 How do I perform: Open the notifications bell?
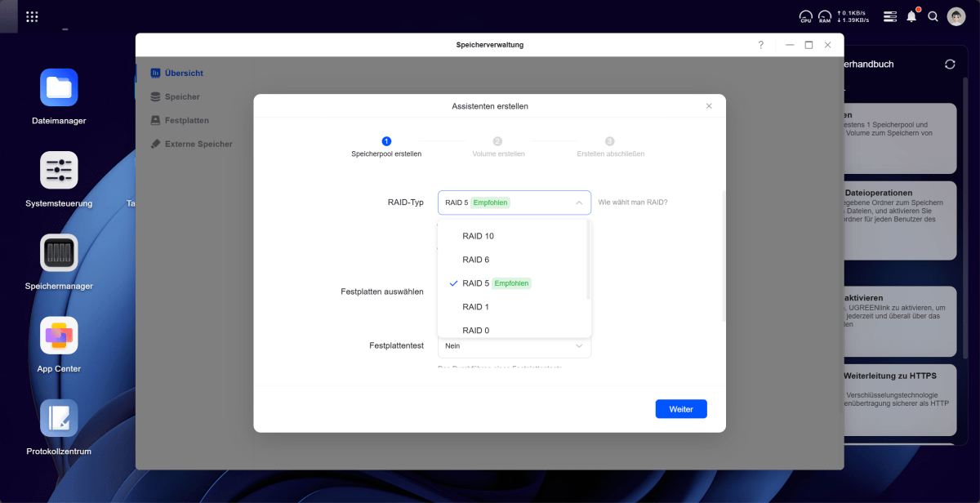(911, 16)
